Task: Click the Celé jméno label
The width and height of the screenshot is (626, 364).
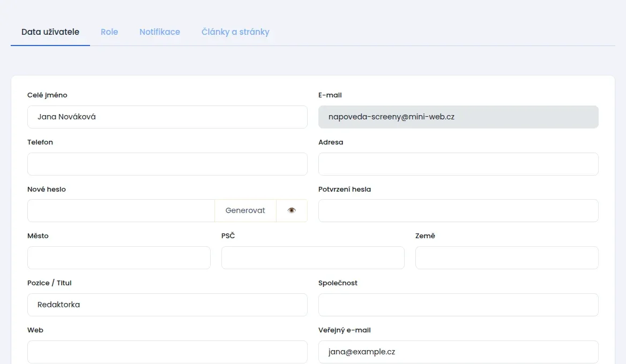Action: (x=47, y=95)
